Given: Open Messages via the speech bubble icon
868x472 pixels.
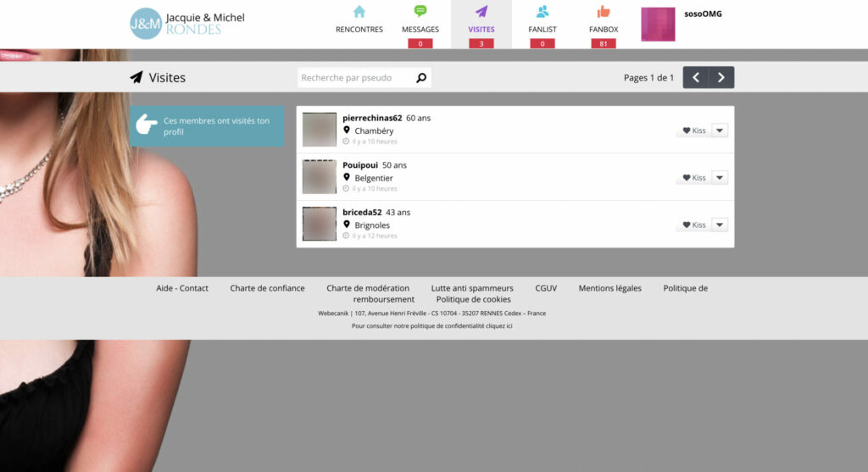Looking at the screenshot, I should [x=420, y=11].
